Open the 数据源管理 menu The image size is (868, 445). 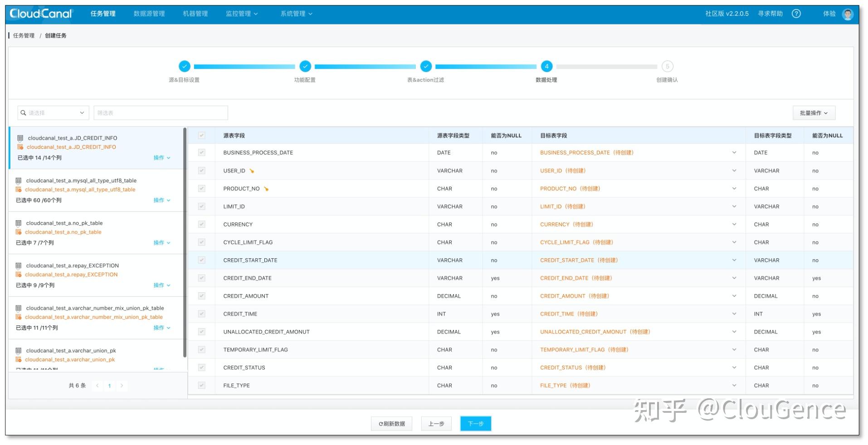(149, 13)
